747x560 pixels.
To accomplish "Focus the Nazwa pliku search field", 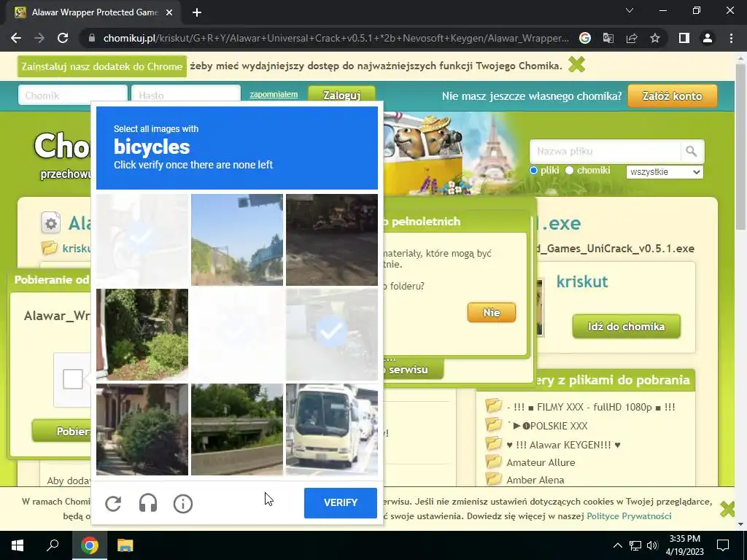I will click(x=605, y=152).
